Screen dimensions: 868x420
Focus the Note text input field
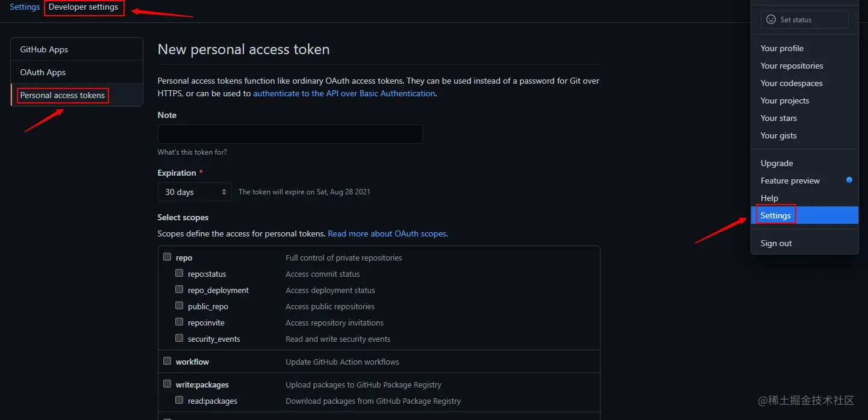[x=290, y=134]
